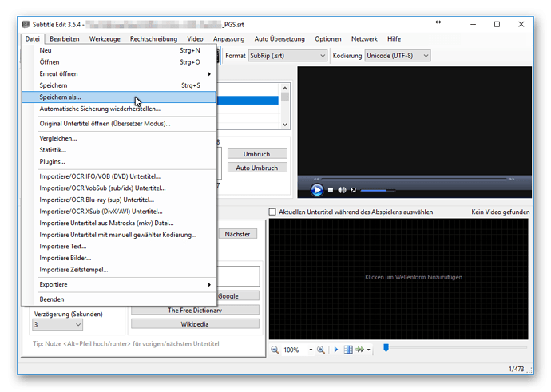Image resolution: width=551 pixels, height=392 pixels.
Task: Zoom out the waveform with the magnifier minus
Action: click(275, 350)
